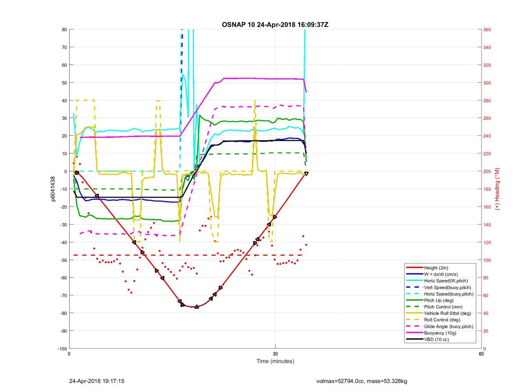This screenshot has width=532, height=392.
Task: Click Heading axis tick label 280
Action: 487,101
